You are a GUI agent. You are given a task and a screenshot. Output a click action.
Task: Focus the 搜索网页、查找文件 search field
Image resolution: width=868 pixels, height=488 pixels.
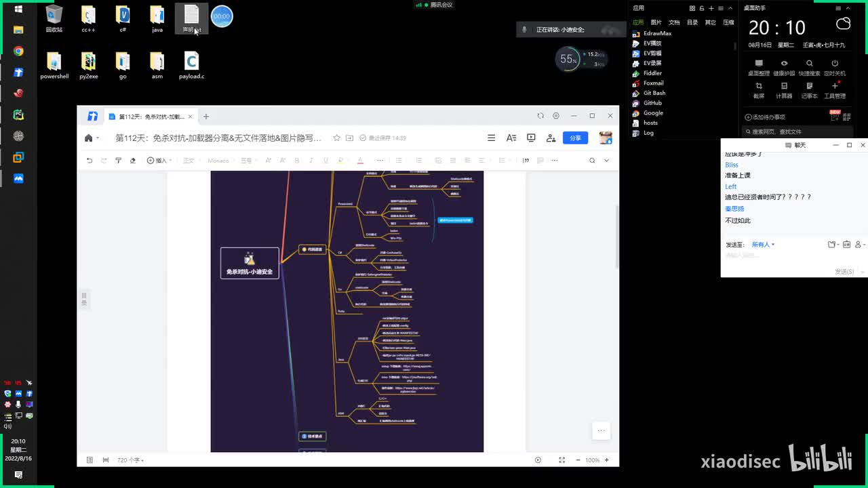click(x=797, y=131)
